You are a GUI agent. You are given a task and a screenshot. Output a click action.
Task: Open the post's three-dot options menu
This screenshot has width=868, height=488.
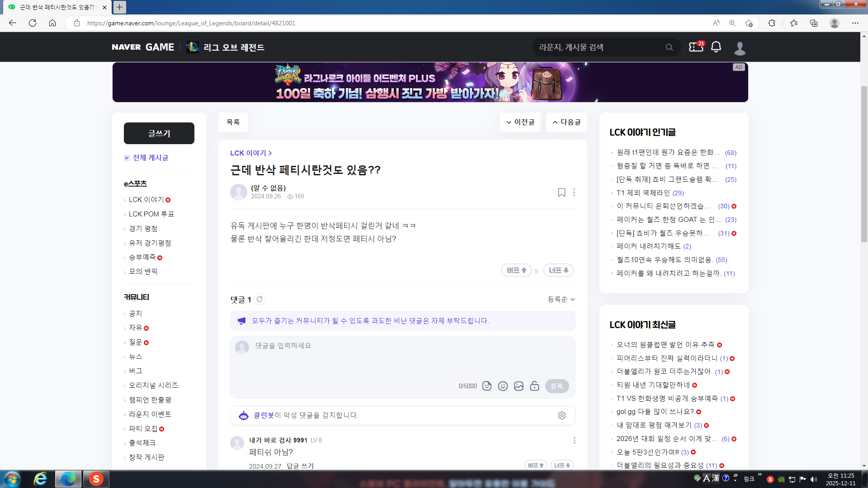pos(574,192)
